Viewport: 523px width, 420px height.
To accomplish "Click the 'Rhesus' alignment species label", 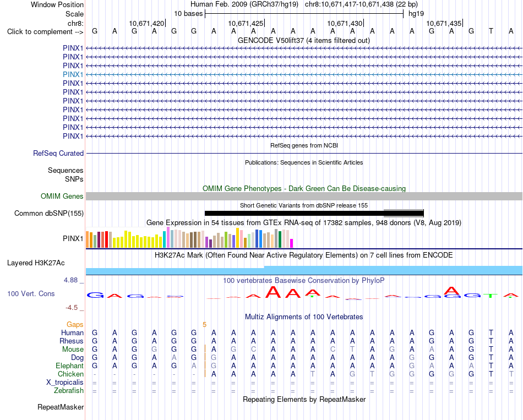I will tap(72, 341).
